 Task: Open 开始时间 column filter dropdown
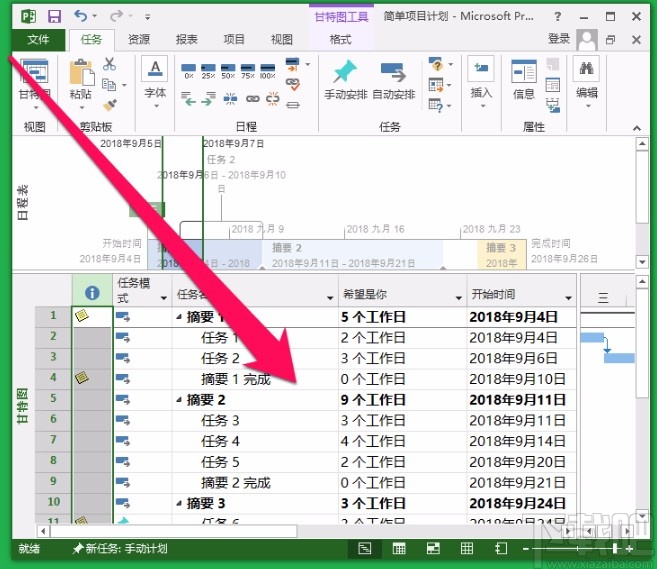coord(569,298)
